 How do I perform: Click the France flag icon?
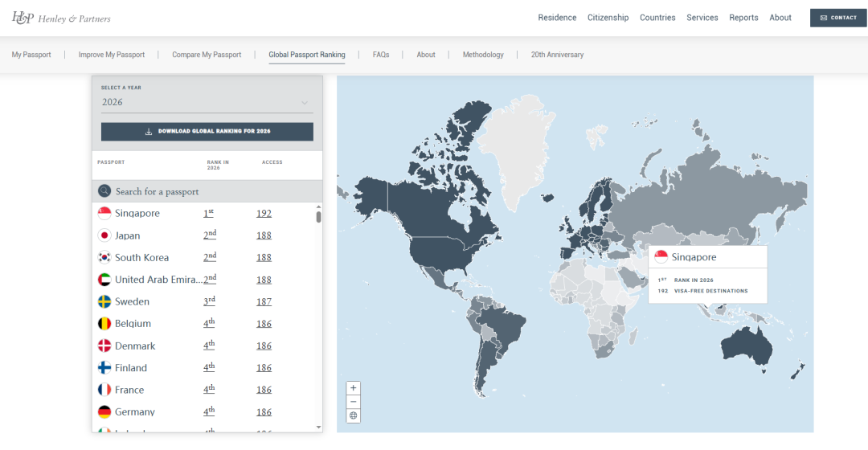pos(104,390)
